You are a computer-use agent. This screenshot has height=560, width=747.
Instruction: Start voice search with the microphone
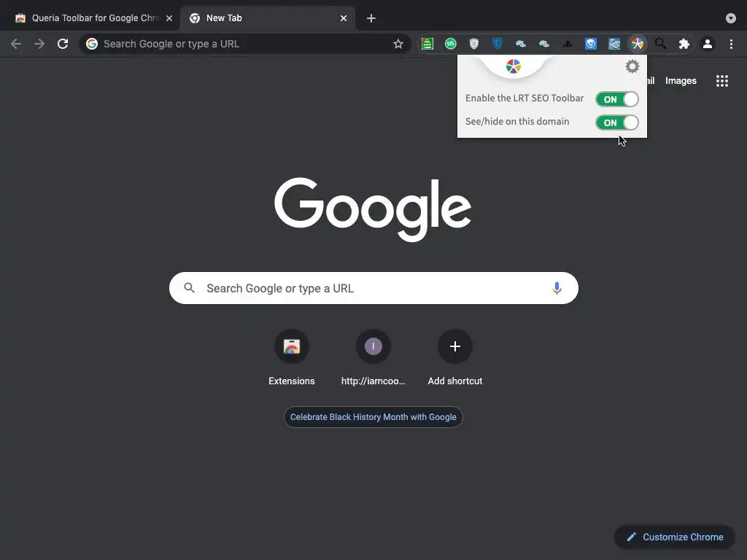pos(557,288)
